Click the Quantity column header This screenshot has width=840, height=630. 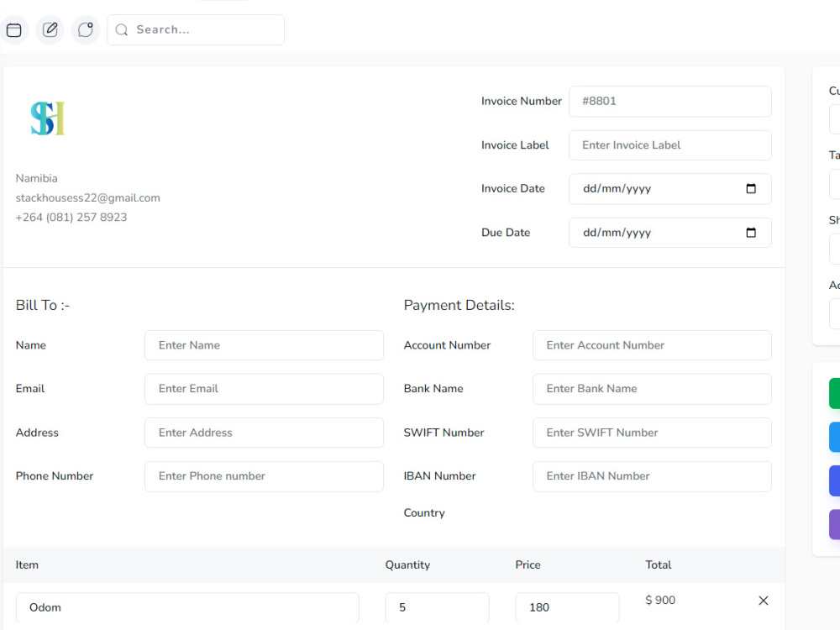click(407, 564)
